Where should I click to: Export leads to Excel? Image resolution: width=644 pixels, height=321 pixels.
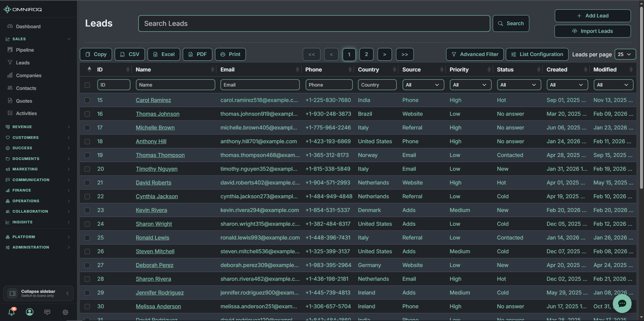(x=164, y=54)
